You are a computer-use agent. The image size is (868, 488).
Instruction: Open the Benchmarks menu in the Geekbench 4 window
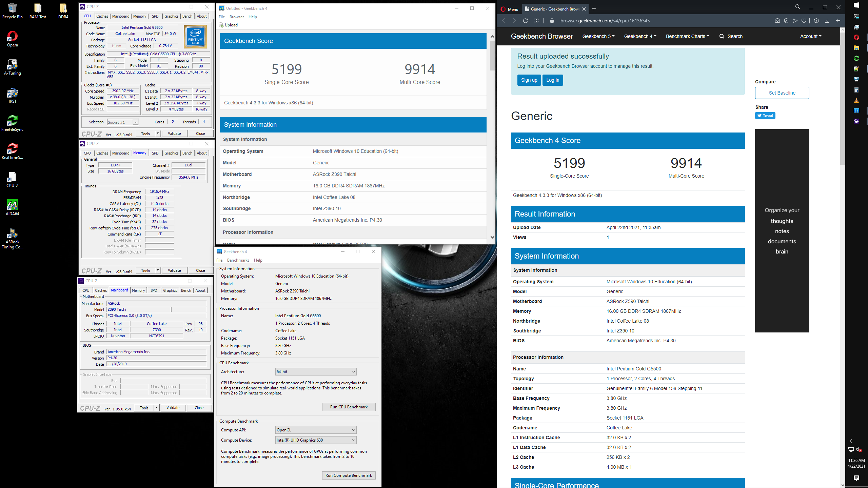(x=238, y=260)
